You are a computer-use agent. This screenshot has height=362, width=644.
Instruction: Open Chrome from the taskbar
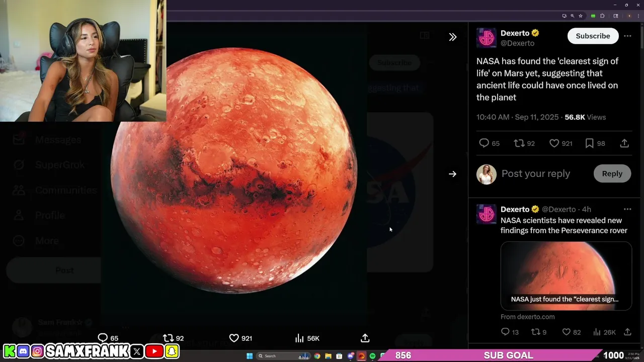coord(317,356)
